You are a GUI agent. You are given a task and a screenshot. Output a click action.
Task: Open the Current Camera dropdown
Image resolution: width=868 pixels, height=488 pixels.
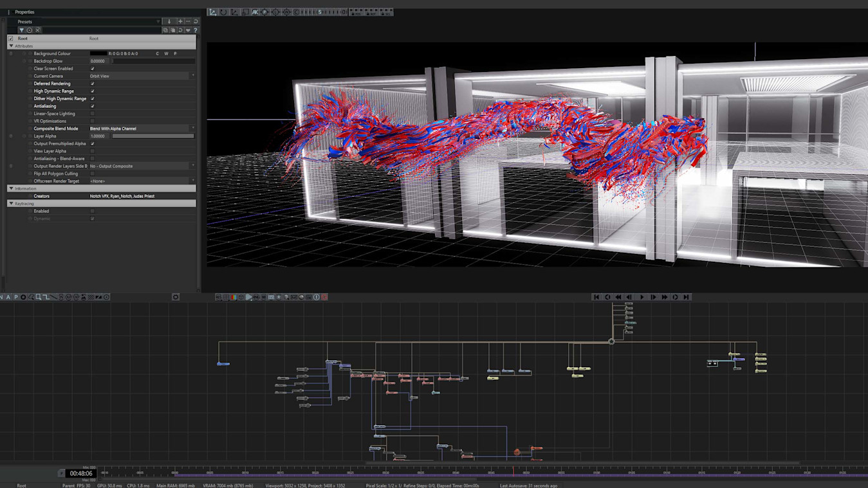[142, 76]
